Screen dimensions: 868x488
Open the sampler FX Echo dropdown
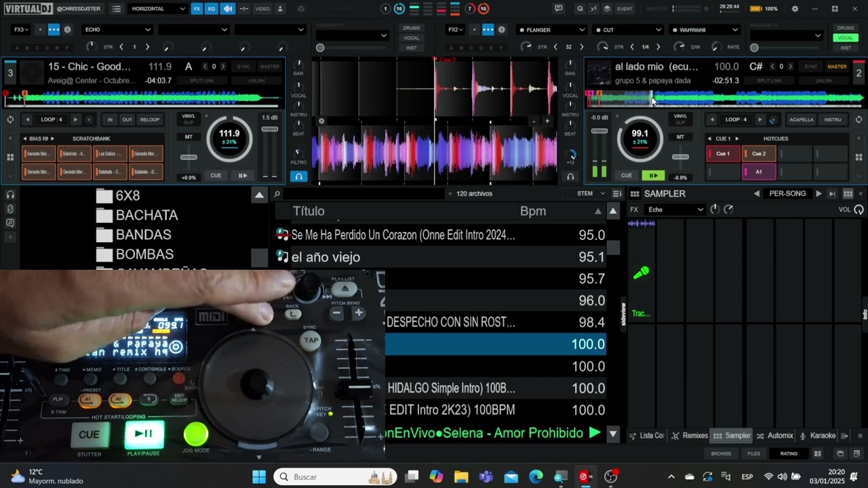coord(675,209)
